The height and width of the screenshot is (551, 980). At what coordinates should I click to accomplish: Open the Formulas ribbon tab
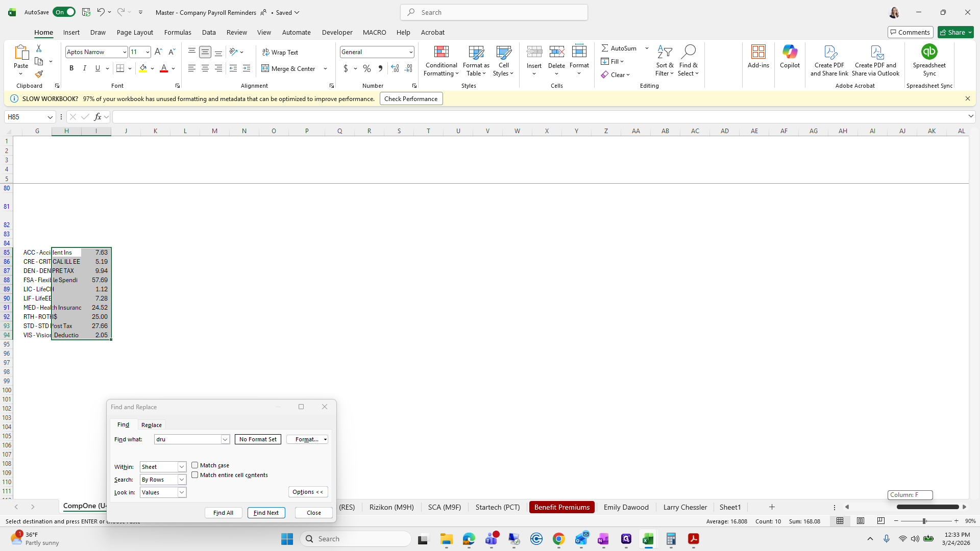pos(178,32)
